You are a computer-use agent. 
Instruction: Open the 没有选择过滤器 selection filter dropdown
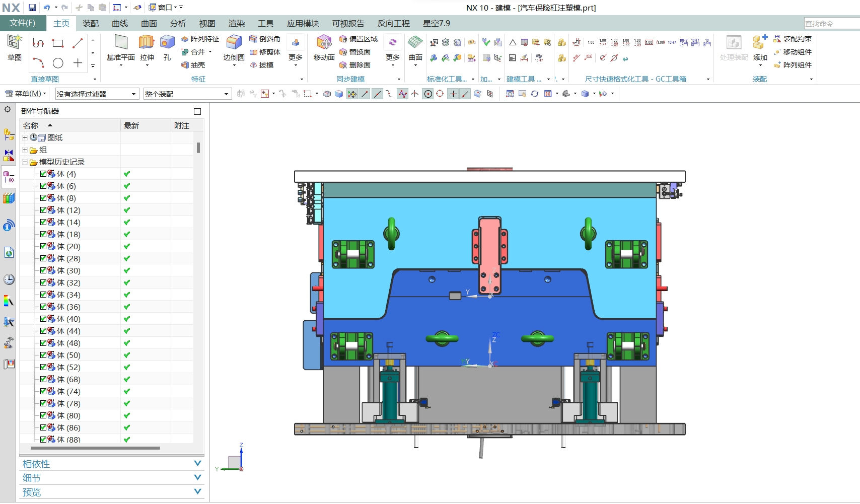coord(133,94)
